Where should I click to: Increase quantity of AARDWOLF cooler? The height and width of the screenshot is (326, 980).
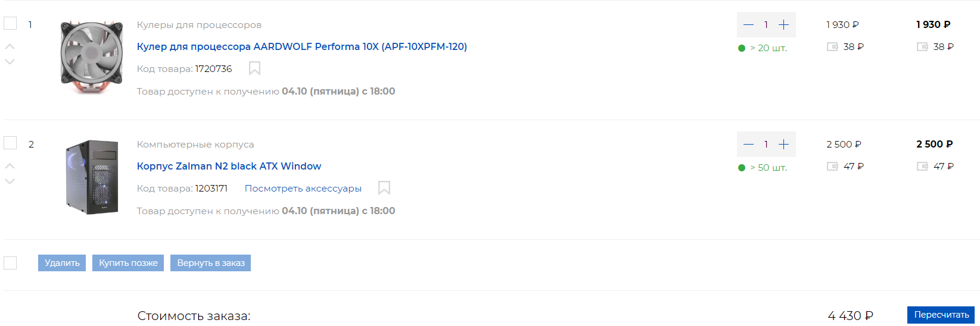pyautogui.click(x=783, y=25)
